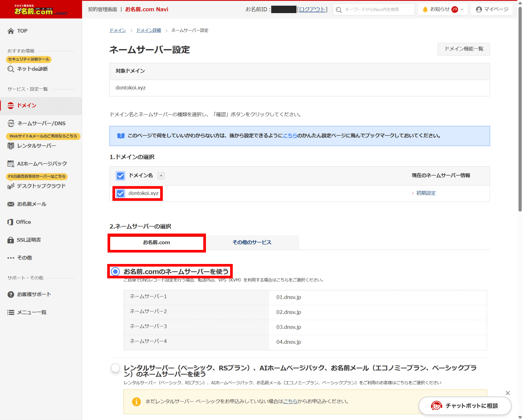The image size is (523, 420).
Task: Open チャットボットに相談 chat button
Action: click(x=465, y=406)
